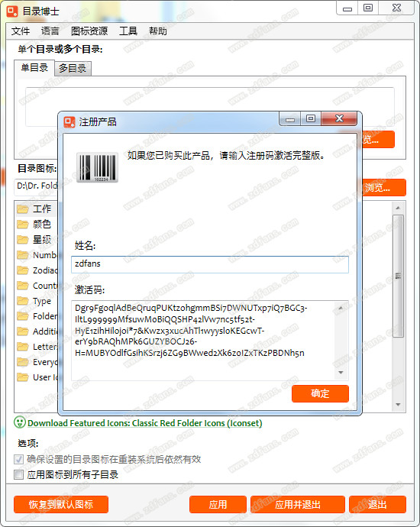Select the Type folder category
Screen dimensions: 420x527
pos(37,301)
